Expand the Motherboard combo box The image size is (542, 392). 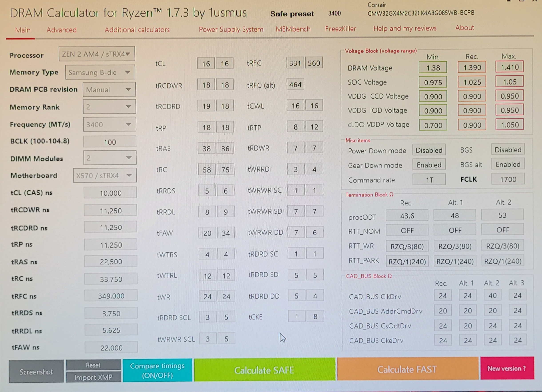tap(105, 175)
